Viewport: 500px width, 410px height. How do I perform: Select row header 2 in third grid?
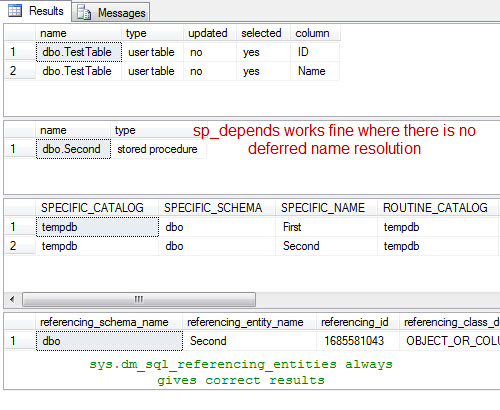20,246
